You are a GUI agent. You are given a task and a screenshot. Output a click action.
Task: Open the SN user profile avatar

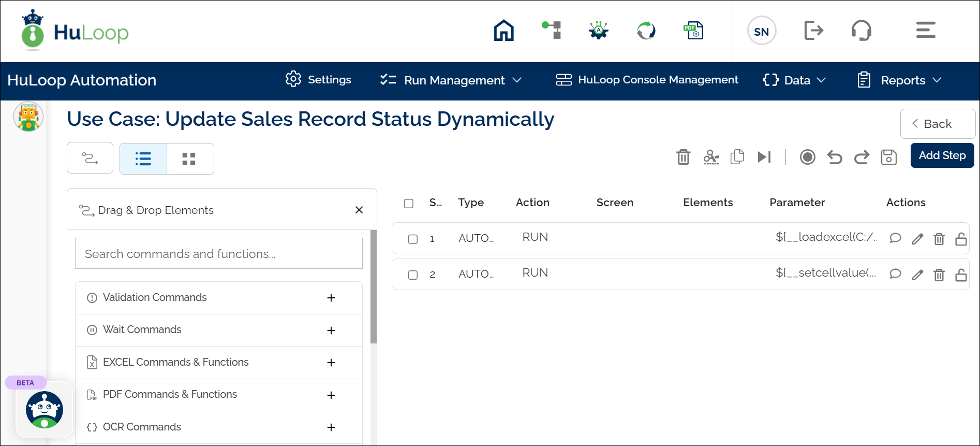tap(761, 31)
